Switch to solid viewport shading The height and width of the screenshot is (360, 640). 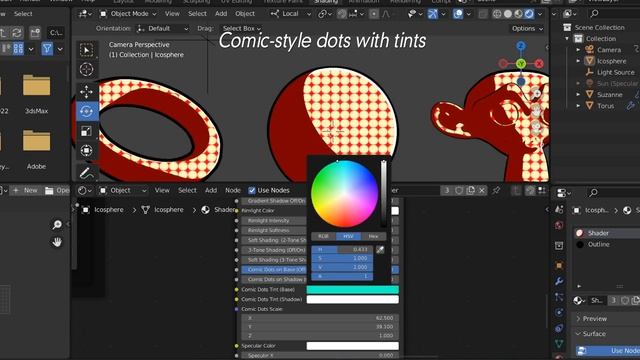click(508, 14)
